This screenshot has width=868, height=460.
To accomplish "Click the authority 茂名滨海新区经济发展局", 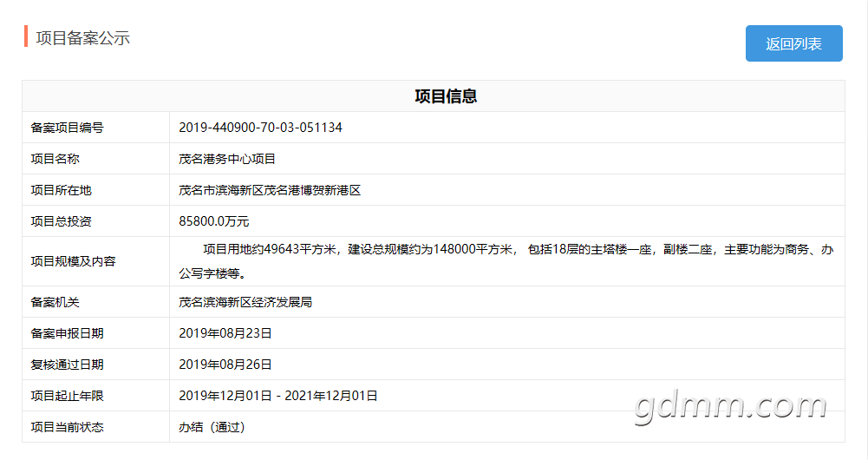I will point(245,302).
